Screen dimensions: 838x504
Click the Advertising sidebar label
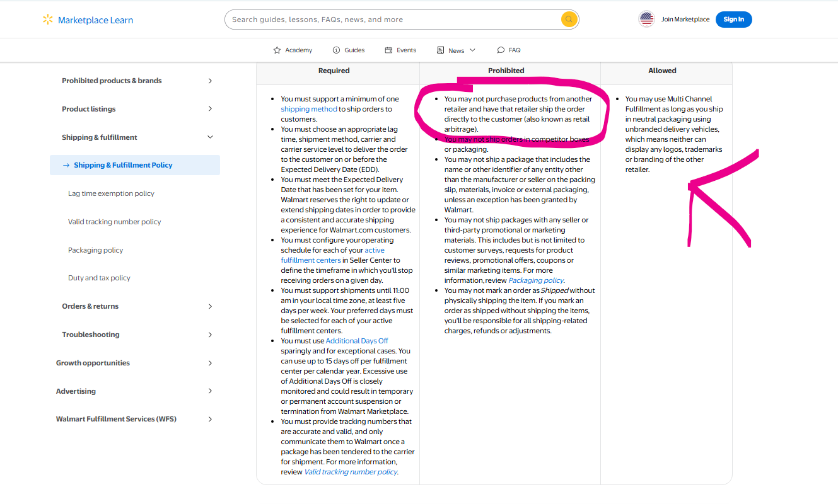coord(76,391)
